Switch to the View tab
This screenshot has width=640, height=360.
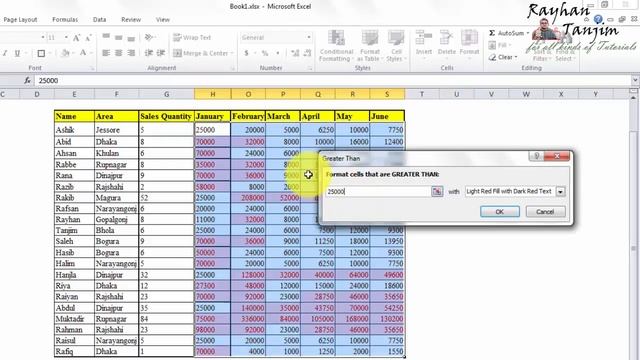pyautogui.click(x=162, y=20)
